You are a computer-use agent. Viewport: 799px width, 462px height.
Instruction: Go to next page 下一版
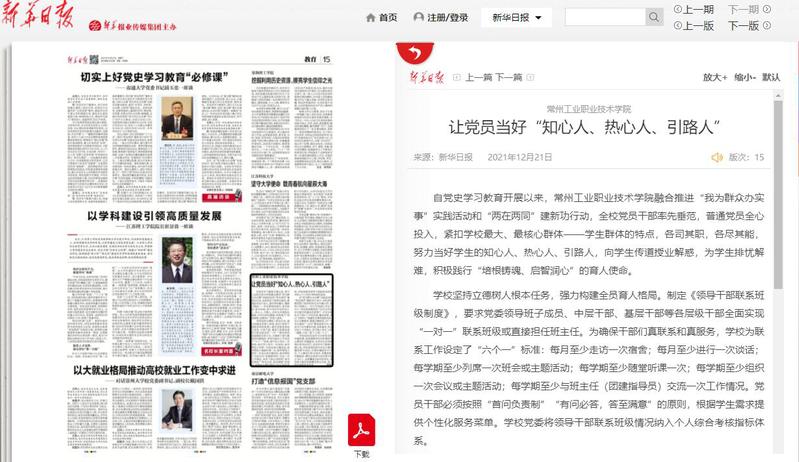743,26
